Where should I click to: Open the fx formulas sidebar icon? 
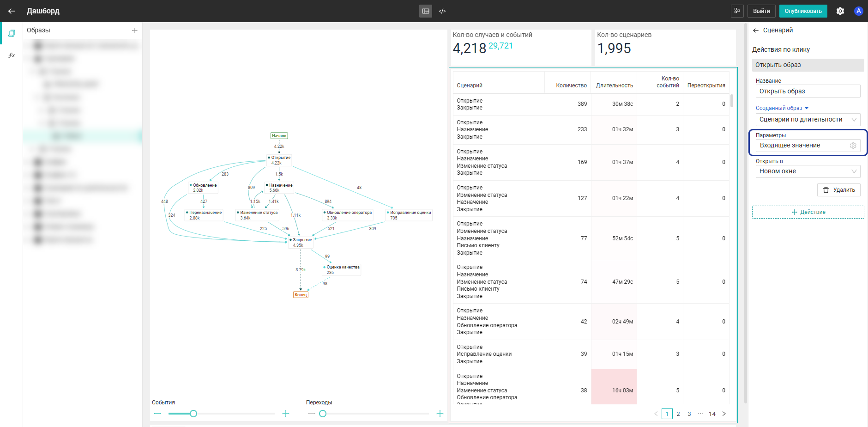coord(12,55)
